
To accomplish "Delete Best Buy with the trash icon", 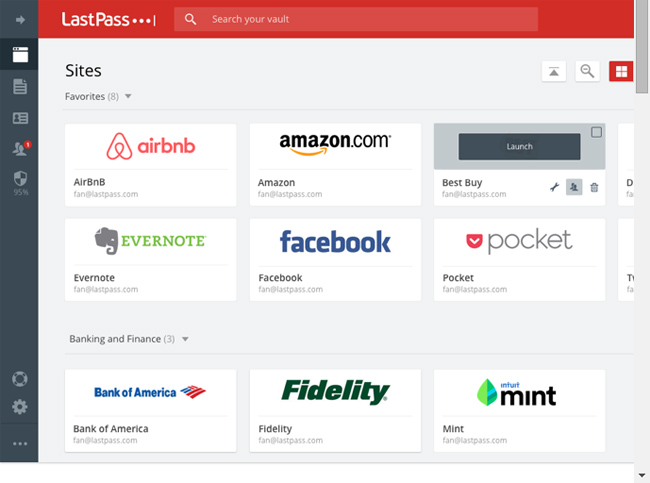I will (594, 187).
